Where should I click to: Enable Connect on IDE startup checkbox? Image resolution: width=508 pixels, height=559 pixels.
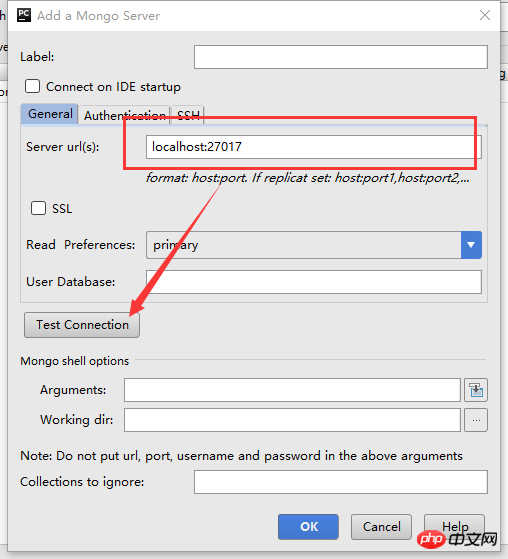click(x=32, y=86)
